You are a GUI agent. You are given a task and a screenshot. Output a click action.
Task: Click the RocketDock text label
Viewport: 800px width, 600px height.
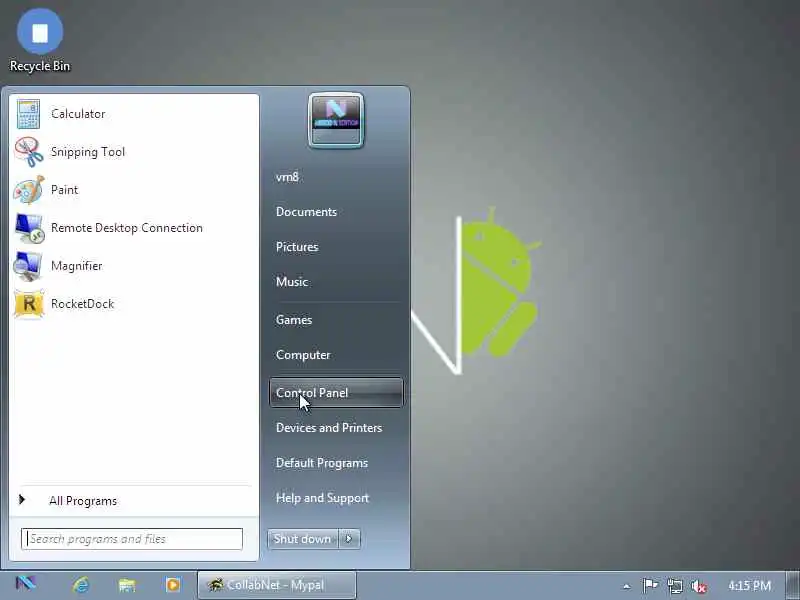pyautogui.click(x=82, y=304)
